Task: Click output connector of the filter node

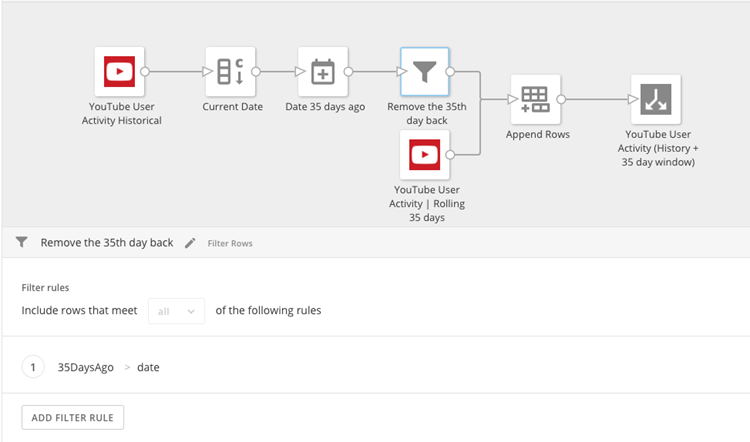Action: click(450, 72)
